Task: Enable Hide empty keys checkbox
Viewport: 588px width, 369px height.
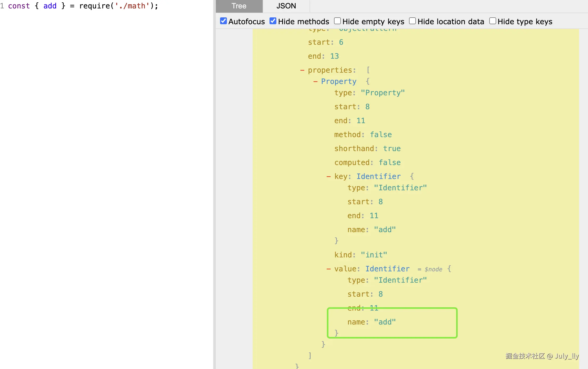Action: [x=337, y=21]
